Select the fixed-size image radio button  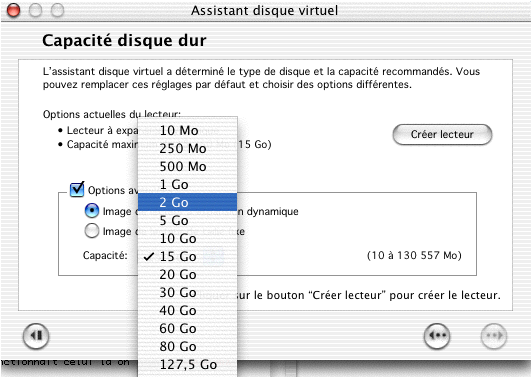92,231
